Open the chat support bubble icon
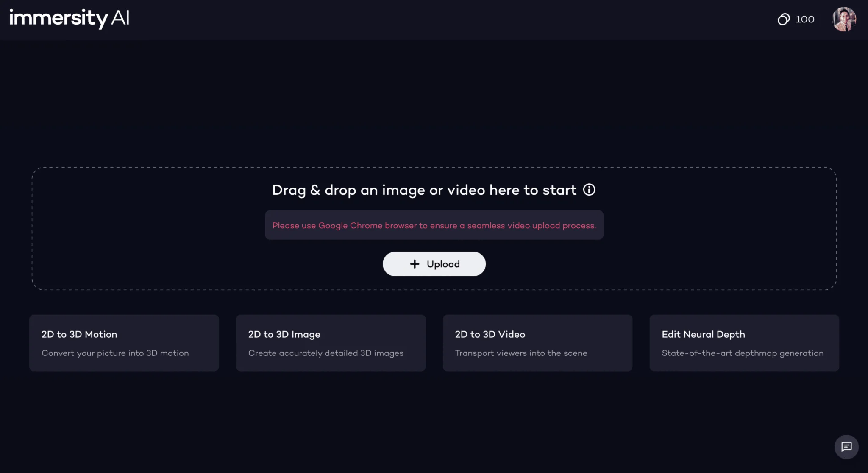 [x=846, y=447]
